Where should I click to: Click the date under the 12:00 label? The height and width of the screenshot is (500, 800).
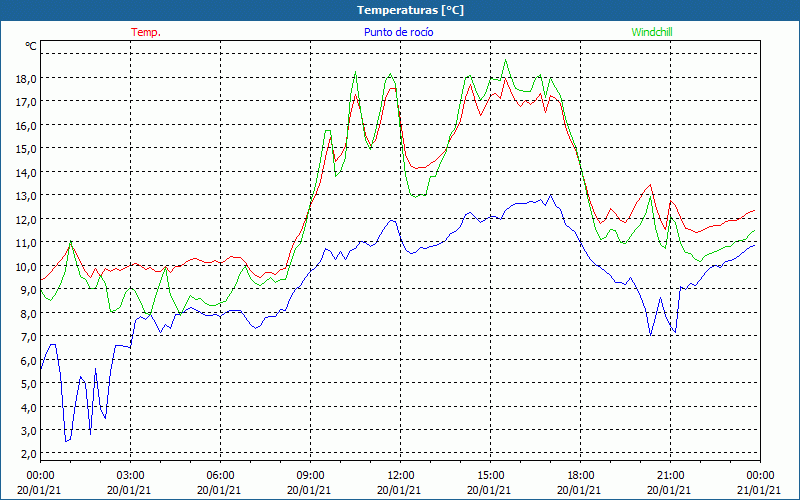(399, 490)
